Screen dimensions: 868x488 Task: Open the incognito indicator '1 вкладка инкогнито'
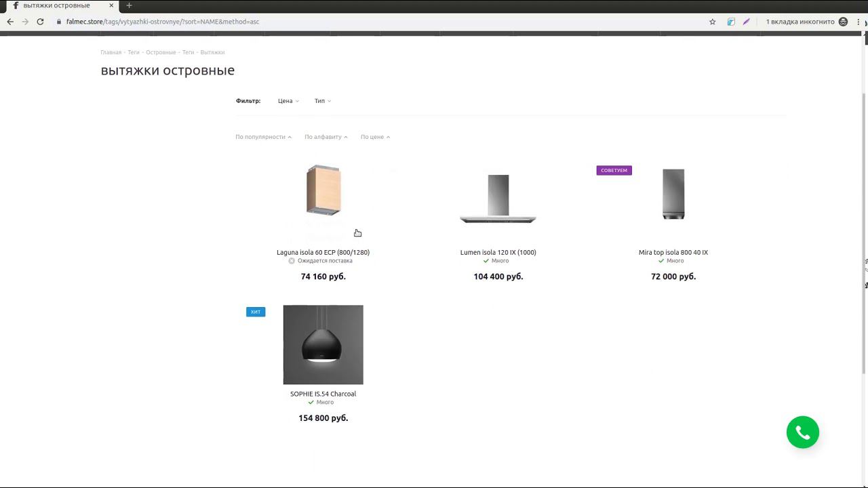point(807,22)
